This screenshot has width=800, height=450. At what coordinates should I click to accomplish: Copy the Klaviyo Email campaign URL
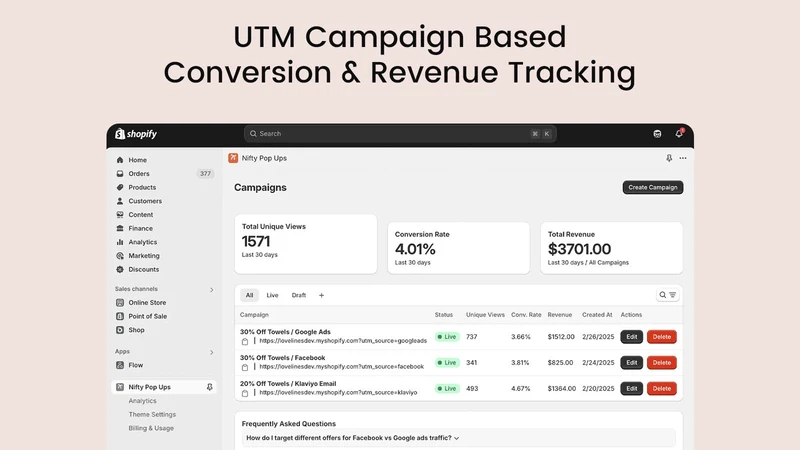click(x=245, y=393)
